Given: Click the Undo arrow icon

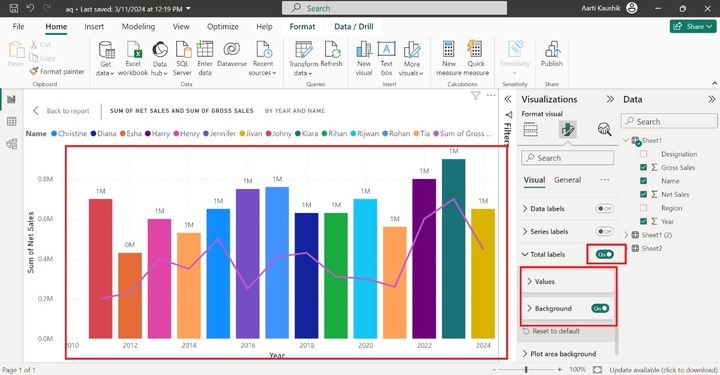Looking at the screenshot, I should pos(30,8).
